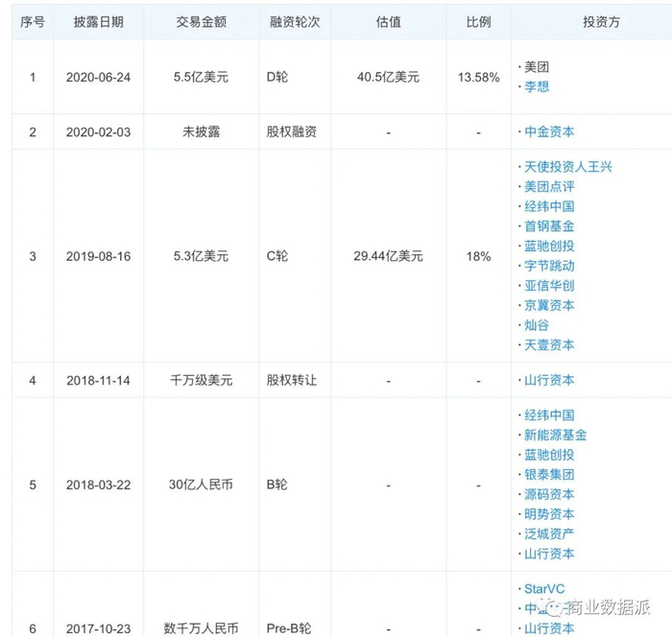Click the 融资轮次 column header
Image resolution: width=672 pixels, height=637 pixels.
(295, 22)
